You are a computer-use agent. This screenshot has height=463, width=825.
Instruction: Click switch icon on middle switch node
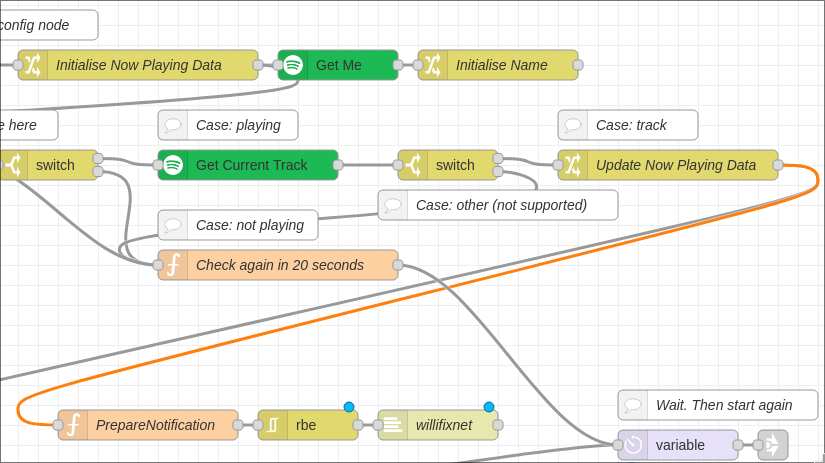(413, 165)
